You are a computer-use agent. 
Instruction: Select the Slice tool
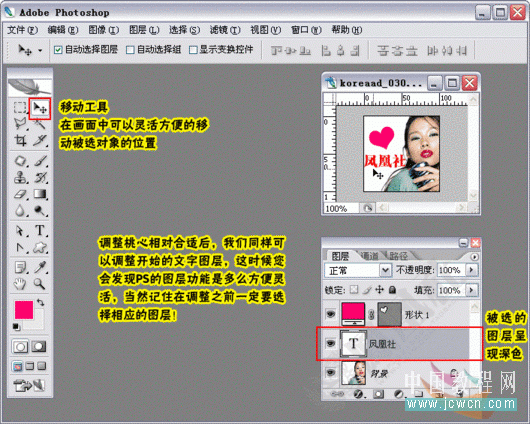[40, 140]
